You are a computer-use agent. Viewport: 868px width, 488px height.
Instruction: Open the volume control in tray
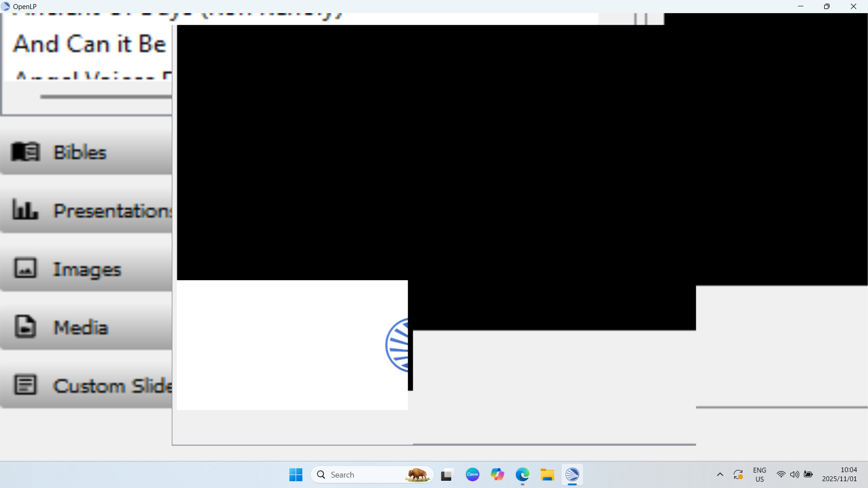pos(794,474)
